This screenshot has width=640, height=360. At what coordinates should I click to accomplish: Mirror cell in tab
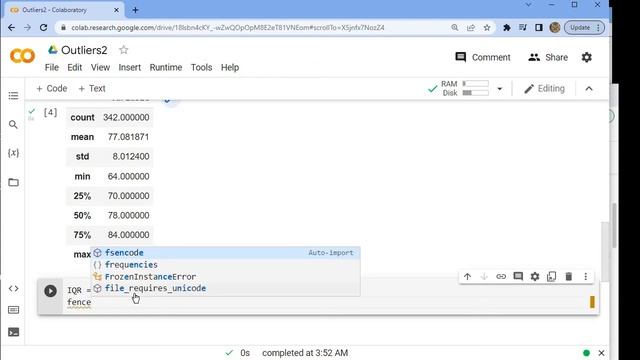pyautogui.click(x=551, y=277)
